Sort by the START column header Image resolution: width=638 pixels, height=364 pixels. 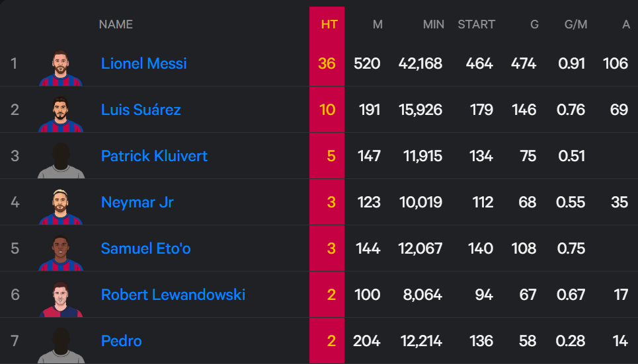pyautogui.click(x=477, y=24)
